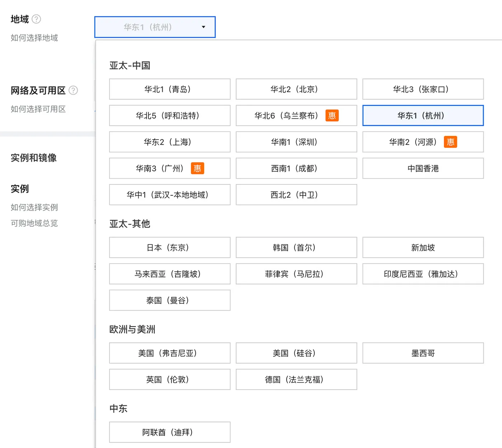Select the 华东2（上海） region
This screenshot has height=448, width=502.
coord(169,142)
